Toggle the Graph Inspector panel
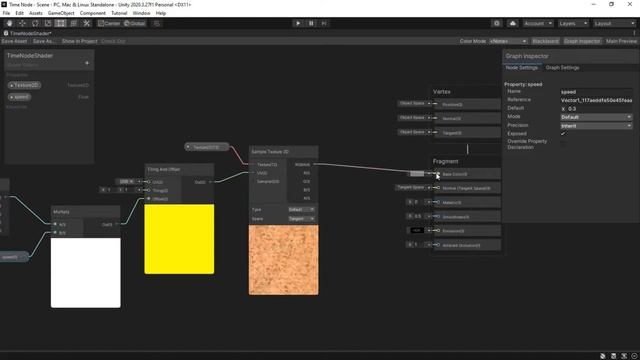 [582, 41]
